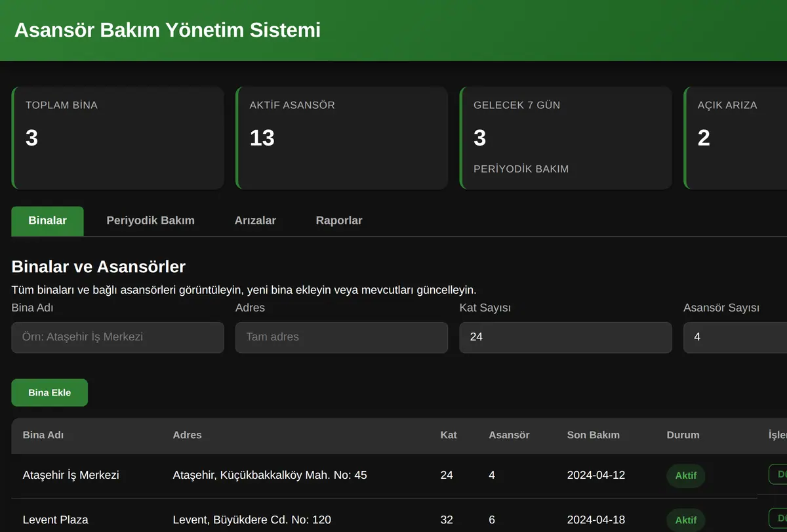Image resolution: width=787 pixels, height=532 pixels.
Task: Select the Asansör Sayısı field showing 4
Action: pyautogui.click(x=735, y=337)
